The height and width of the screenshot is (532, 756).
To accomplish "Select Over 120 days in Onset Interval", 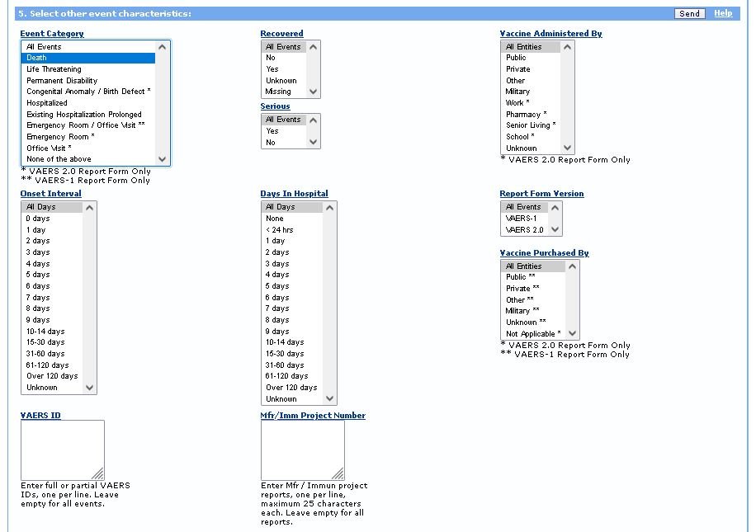I will click(52, 376).
